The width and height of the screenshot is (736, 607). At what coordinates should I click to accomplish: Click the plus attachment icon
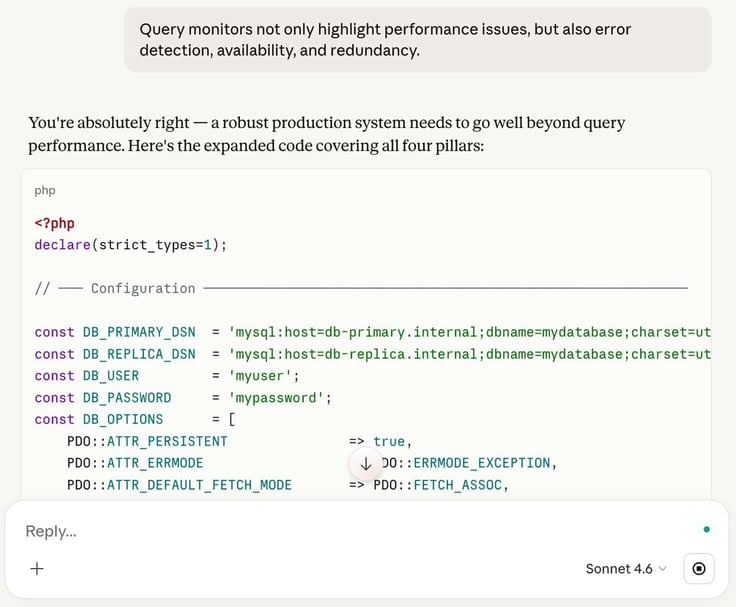click(x=37, y=569)
